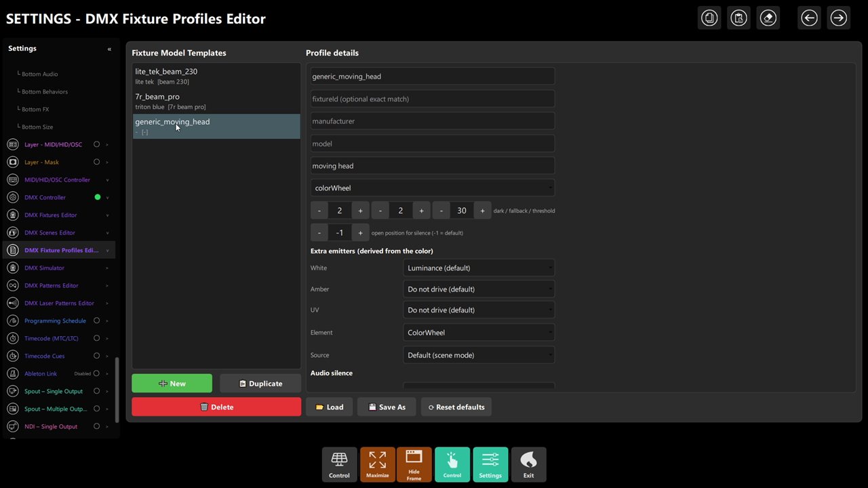Click the Layer - MIDI/HID/OSC icon
This screenshot has height=488, width=868.
(x=12, y=144)
